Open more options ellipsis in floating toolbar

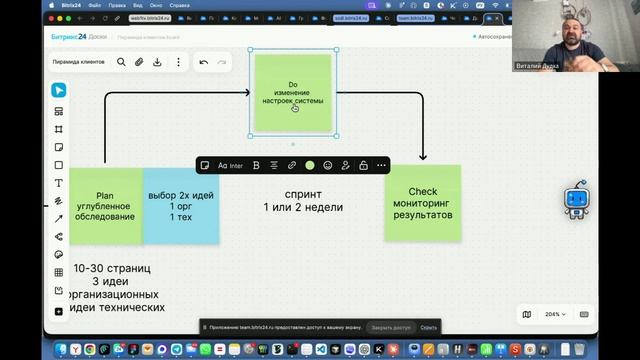pos(381,165)
